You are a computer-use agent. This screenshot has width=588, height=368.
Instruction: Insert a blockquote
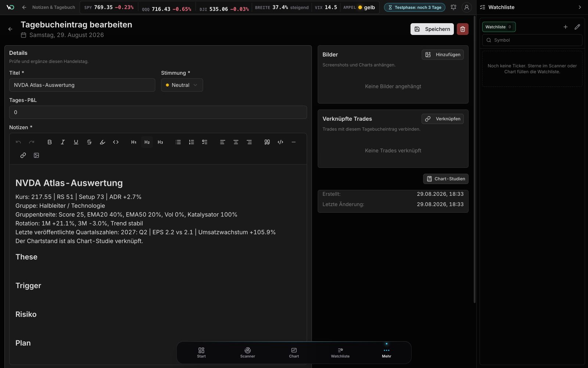[x=267, y=142]
